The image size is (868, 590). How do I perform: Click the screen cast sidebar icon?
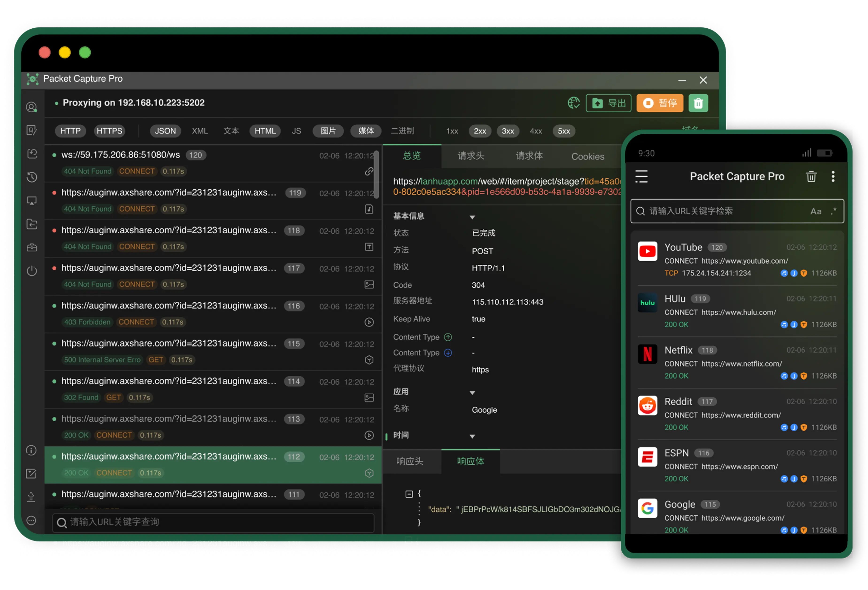(32, 201)
